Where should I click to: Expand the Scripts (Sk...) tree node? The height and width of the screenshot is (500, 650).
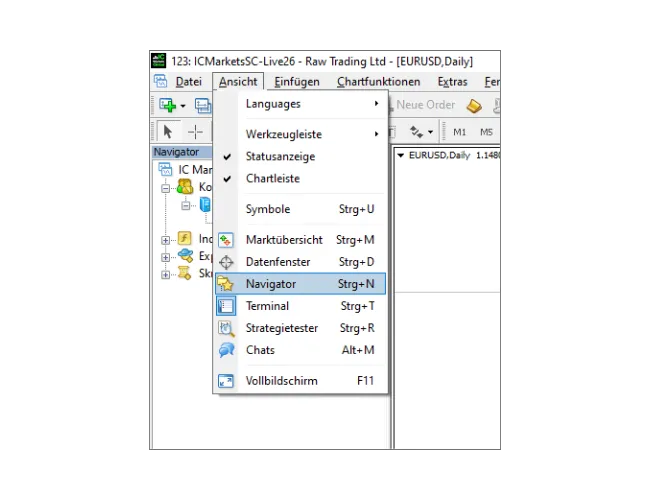tap(165, 274)
